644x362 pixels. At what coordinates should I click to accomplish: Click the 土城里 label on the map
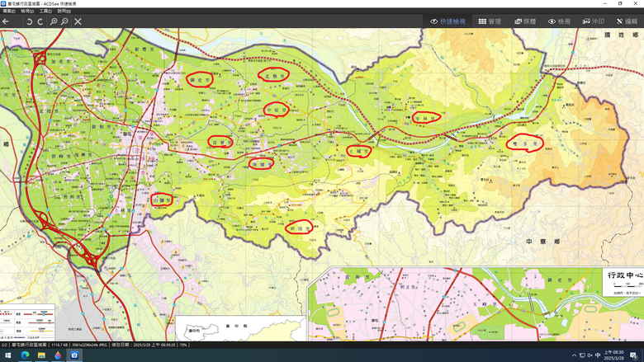358,151
